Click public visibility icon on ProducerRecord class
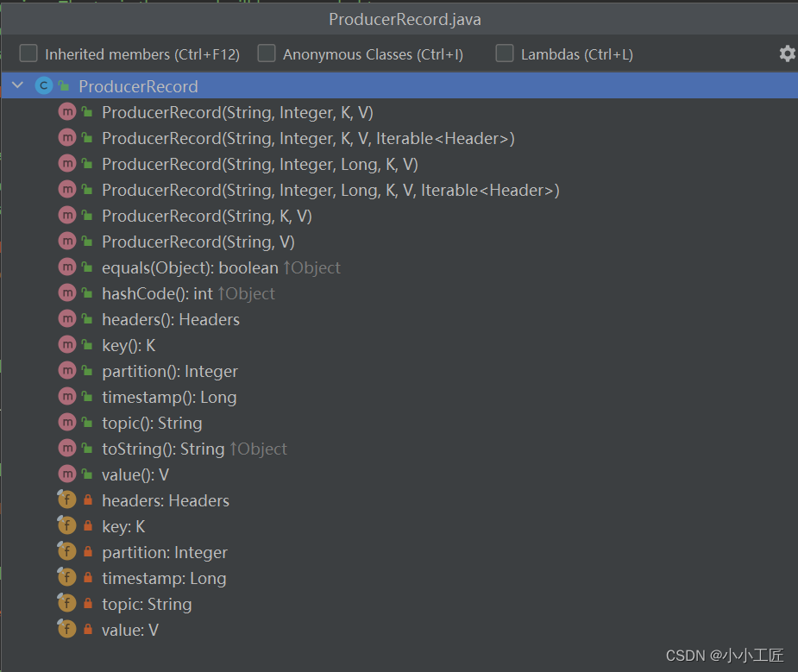 (64, 85)
